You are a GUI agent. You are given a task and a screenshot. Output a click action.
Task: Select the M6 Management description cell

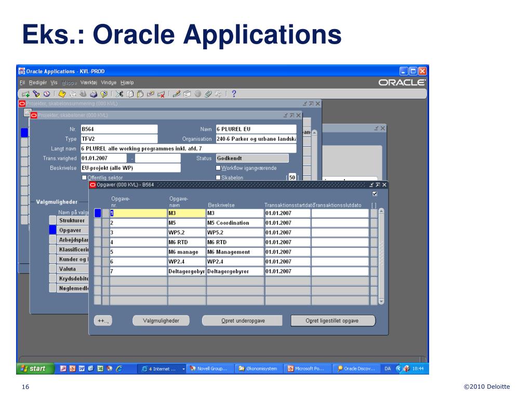coord(235,252)
